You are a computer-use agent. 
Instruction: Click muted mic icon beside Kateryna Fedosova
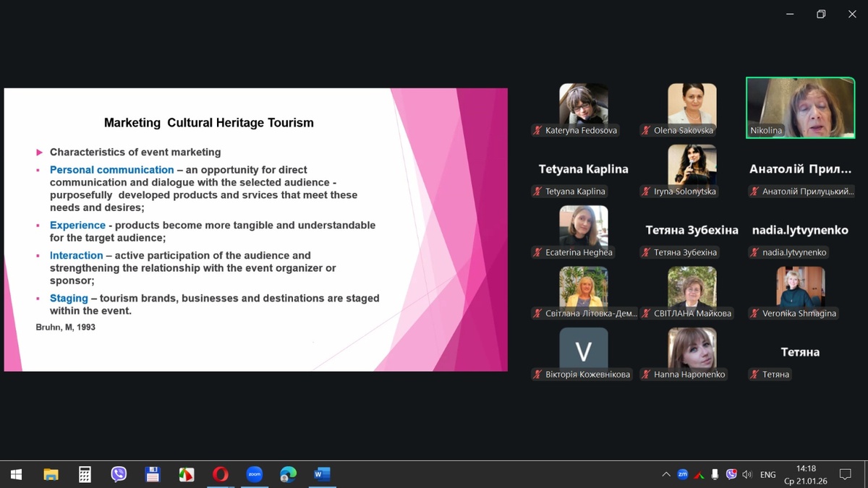[x=537, y=131]
